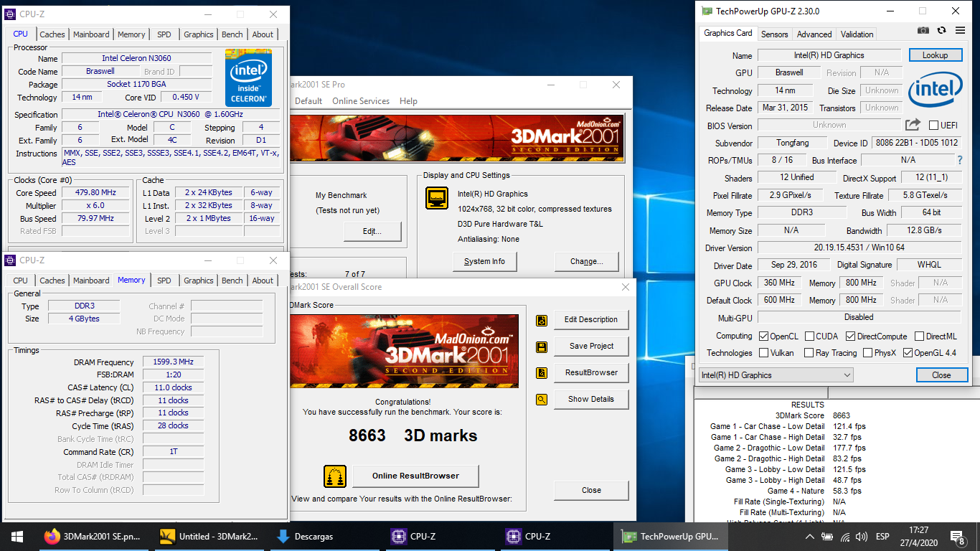The image size is (980, 551).
Task: Toggle the DirectCompute checkbox
Action: pyautogui.click(x=850, y=336)
